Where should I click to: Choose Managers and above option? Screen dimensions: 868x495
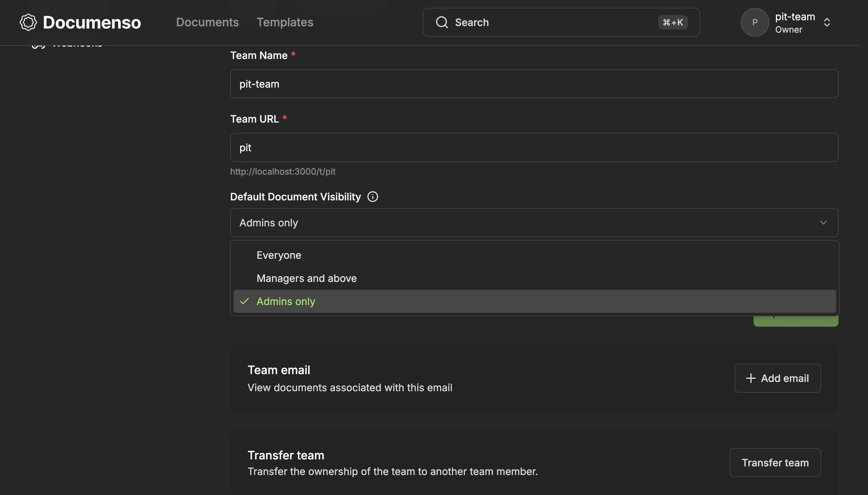(307, 278)
